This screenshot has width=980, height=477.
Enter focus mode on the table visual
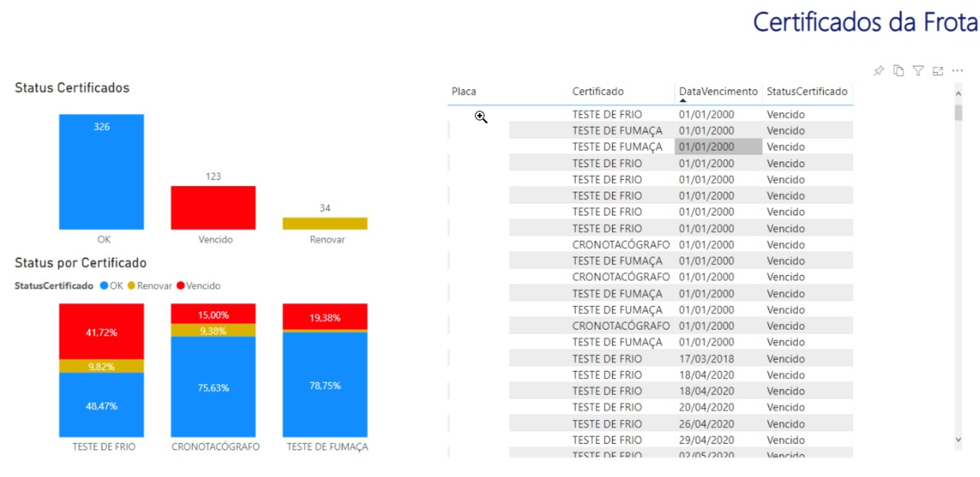pyautogui.click(x=938, y=71)
